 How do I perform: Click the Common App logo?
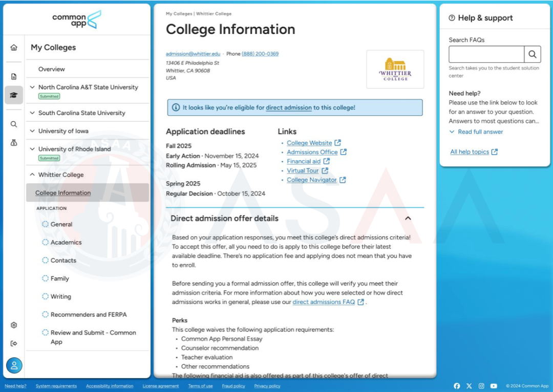coord(77,20)
